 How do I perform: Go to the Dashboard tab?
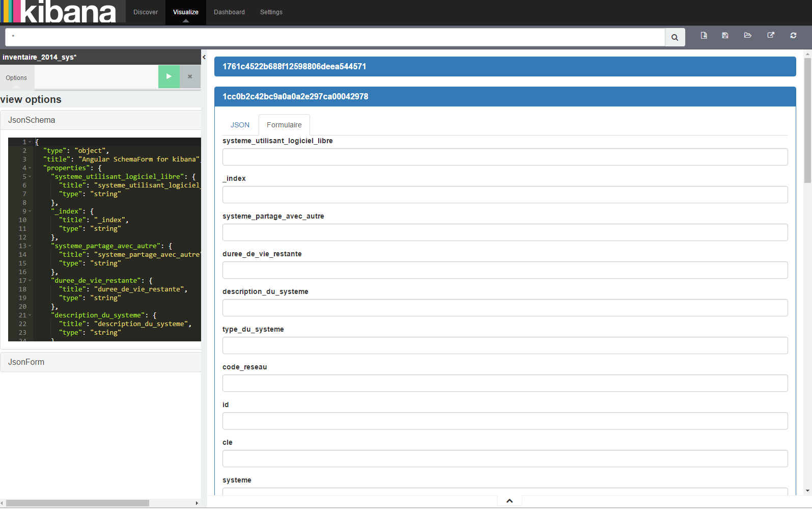point(229,12)
